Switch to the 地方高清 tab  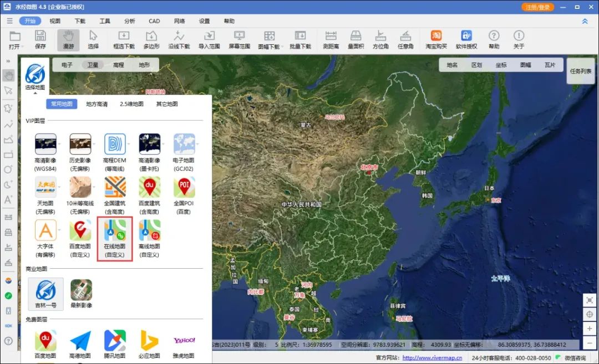pyautogui.click(x=97, y=104)
